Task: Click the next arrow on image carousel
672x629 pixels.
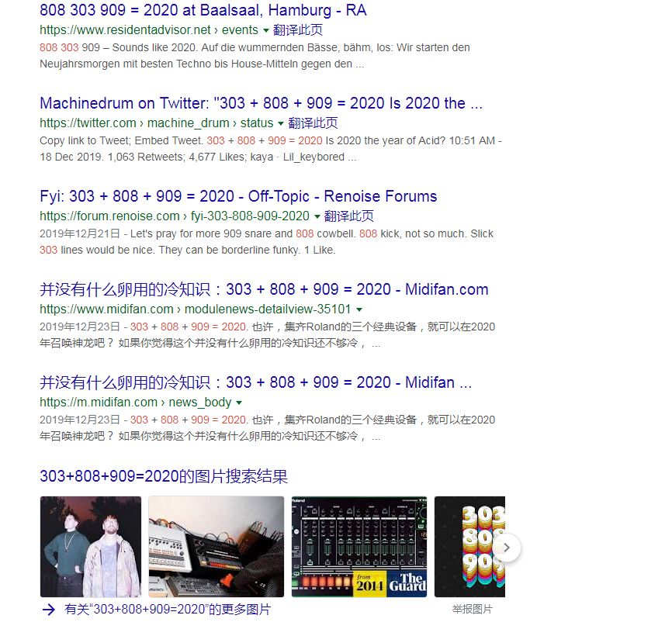Action: [507, 548]
